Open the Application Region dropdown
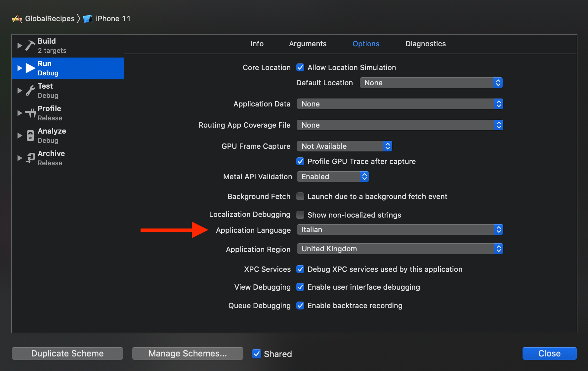588x371 pixels. click(399, 249)
